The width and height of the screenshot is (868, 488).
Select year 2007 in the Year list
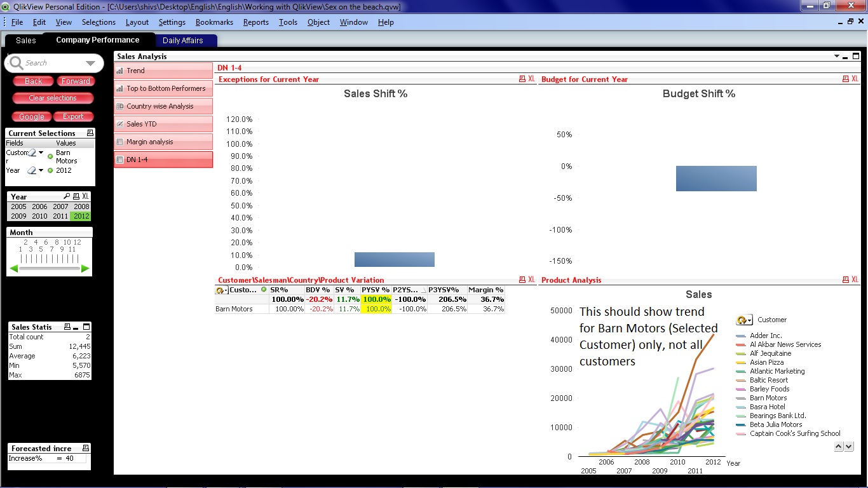(x=60, y=207)
